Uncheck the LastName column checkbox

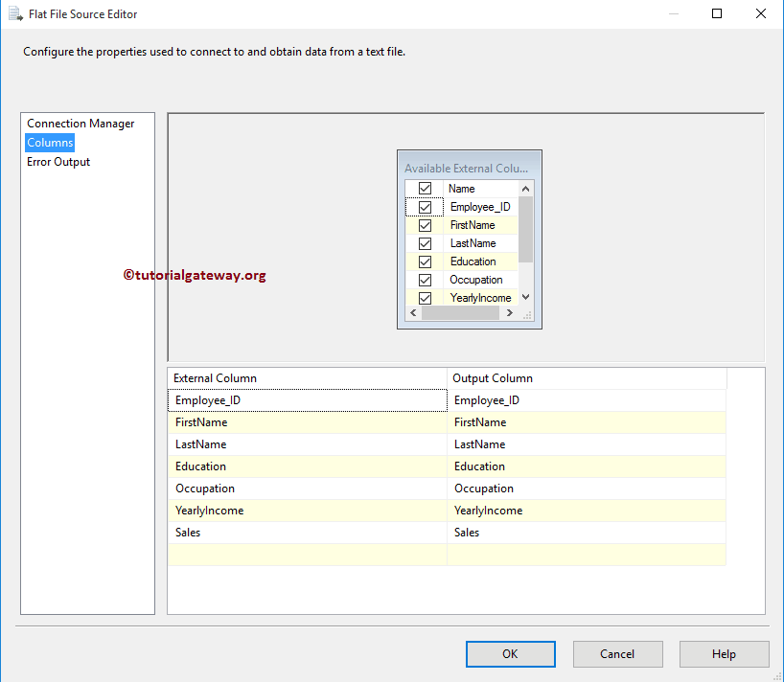click(x=425, y=243)
